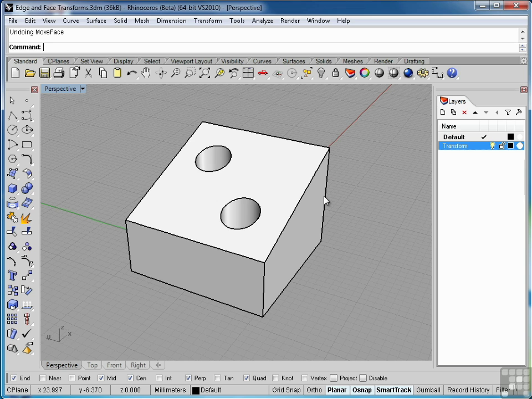Click the padlock Lock objects icon
The width and height of the screenshot is (532, 399).
pos(336,73)
